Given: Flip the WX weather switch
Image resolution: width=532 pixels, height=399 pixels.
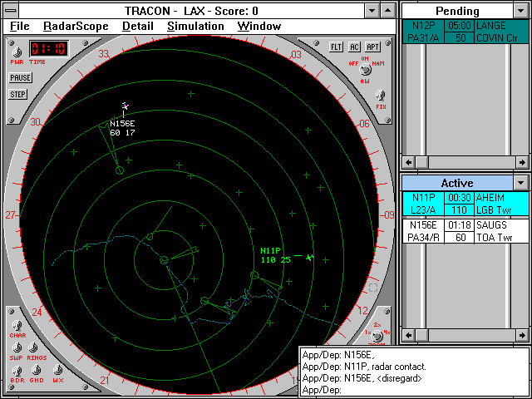Looking at the screenshot, I should coord(58,370).
